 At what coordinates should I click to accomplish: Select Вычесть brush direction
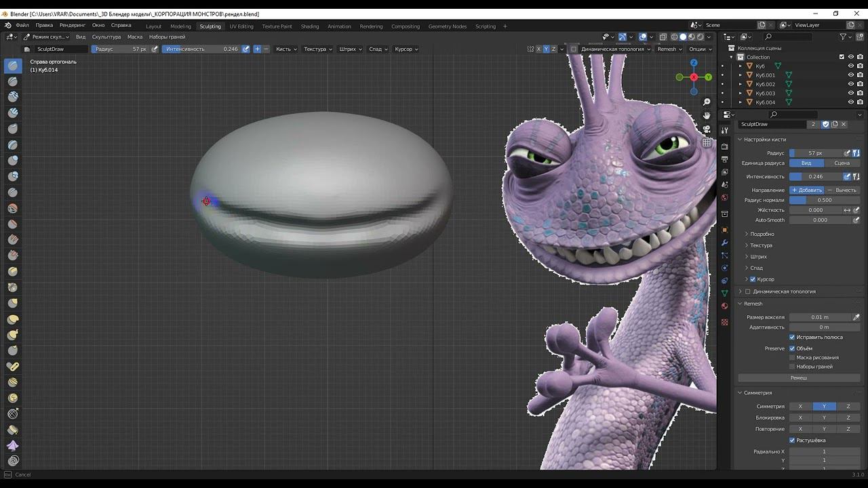point(842,190)
